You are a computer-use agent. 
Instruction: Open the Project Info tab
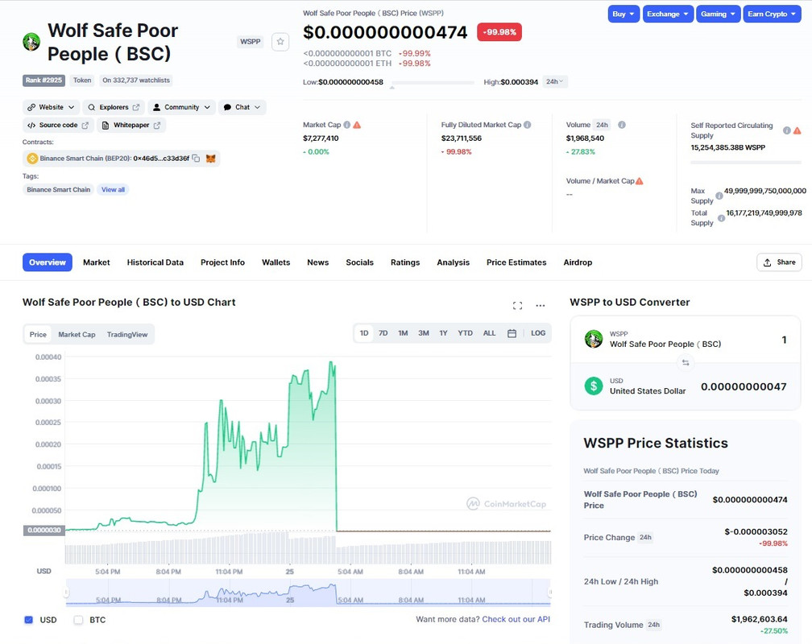(x=222, y=262)
